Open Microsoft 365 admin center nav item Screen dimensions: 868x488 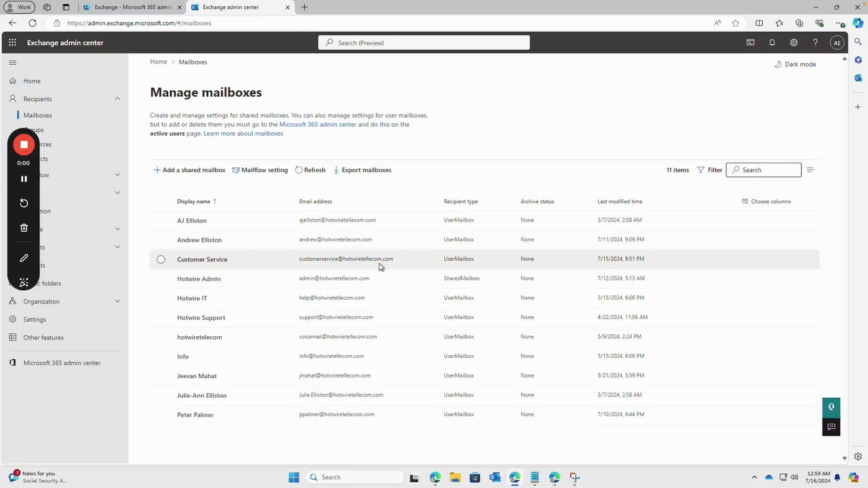pos(62,363)
